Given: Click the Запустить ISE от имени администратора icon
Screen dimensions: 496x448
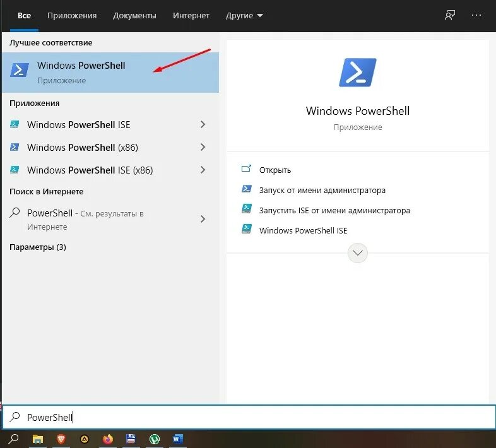Looking at the screenshot, I should tap(247, 209).
